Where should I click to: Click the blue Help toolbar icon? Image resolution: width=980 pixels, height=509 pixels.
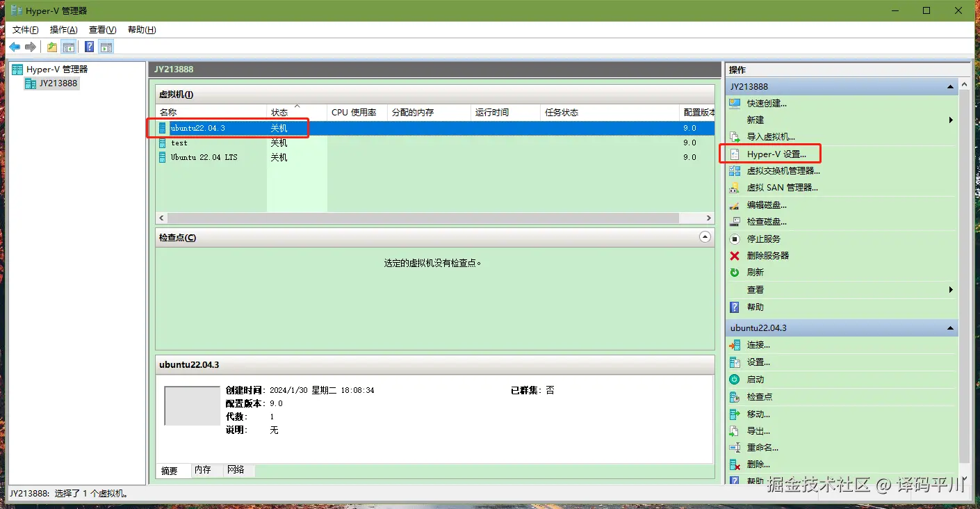click(x=90, y=47)
